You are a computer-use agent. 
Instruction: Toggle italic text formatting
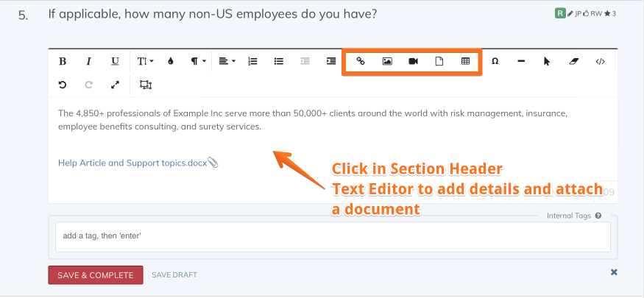88,62
